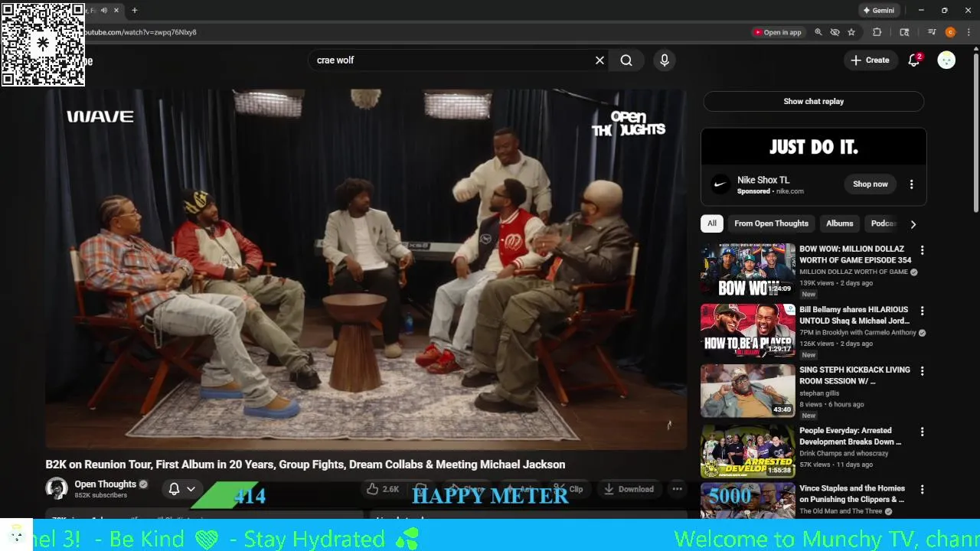This screenshot has width=980, height=551.
Task: Expand filter chips with right arrow
Action: 913,224
